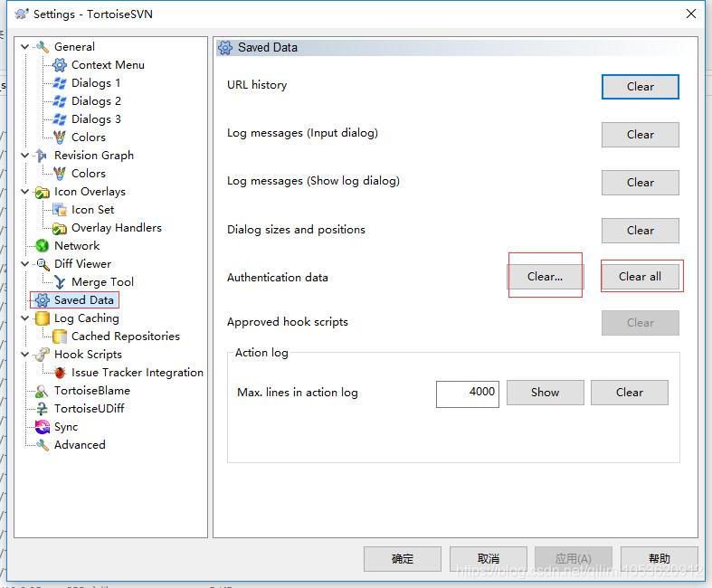Select Overlay Handlers in the tree
This screenshot has height=588, width=712.
pos(116,228)
